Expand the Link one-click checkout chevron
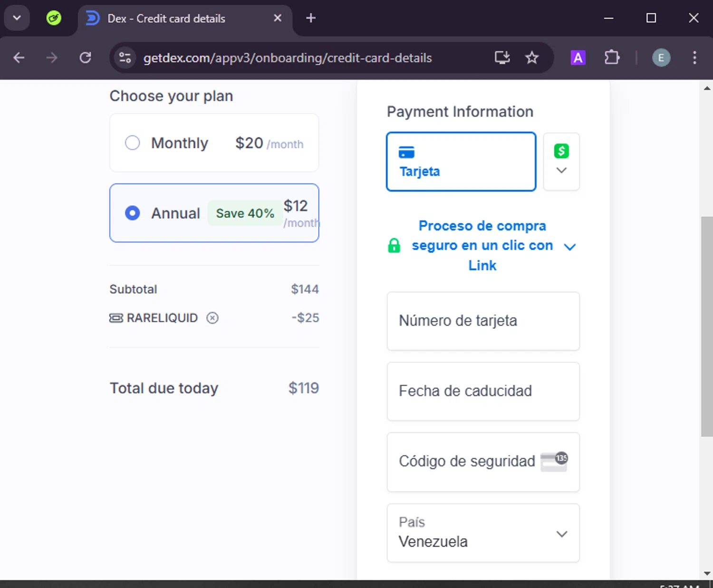 coord(569,247)
